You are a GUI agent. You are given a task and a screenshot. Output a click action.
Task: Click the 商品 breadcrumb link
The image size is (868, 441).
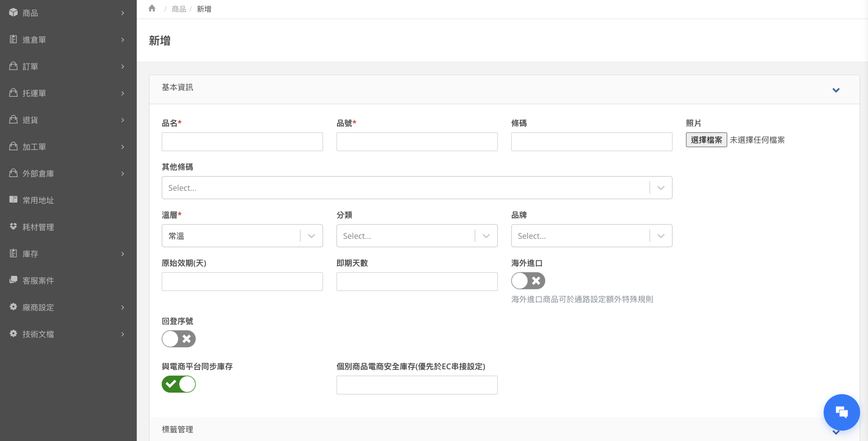tap(179, 9)
